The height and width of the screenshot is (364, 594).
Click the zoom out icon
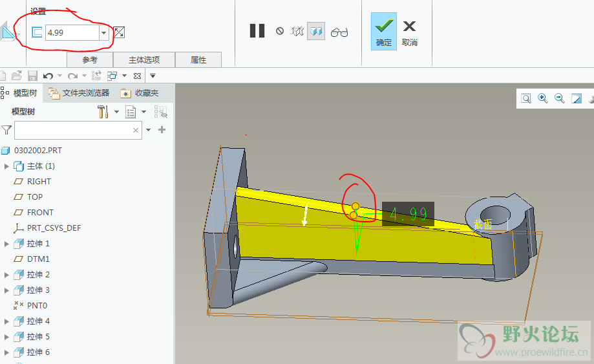click(x=560, y=98)
